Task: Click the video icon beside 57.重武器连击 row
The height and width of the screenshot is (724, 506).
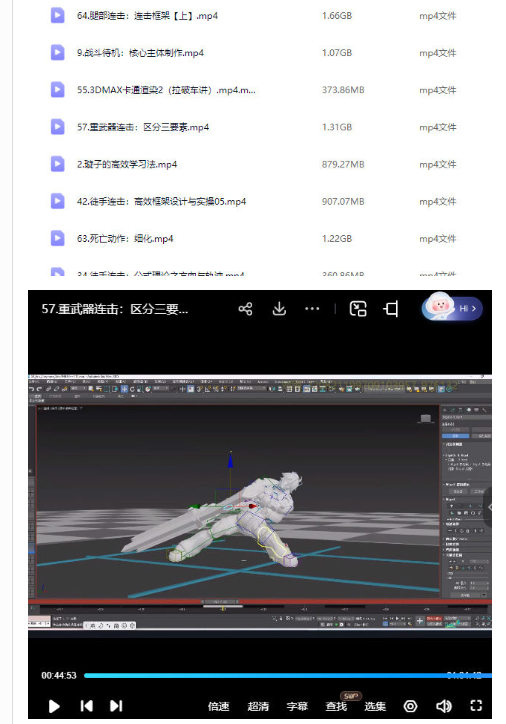Action: click(57, 127)
